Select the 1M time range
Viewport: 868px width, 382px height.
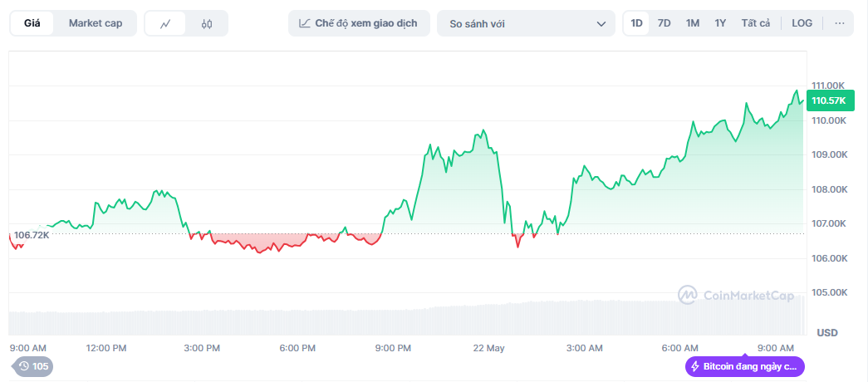click(692, 23)
